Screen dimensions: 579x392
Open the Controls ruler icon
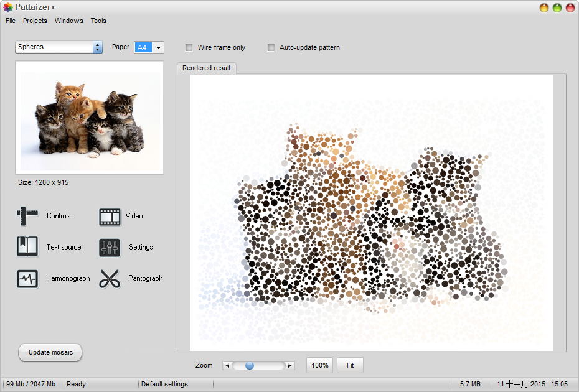click(27, 217)
